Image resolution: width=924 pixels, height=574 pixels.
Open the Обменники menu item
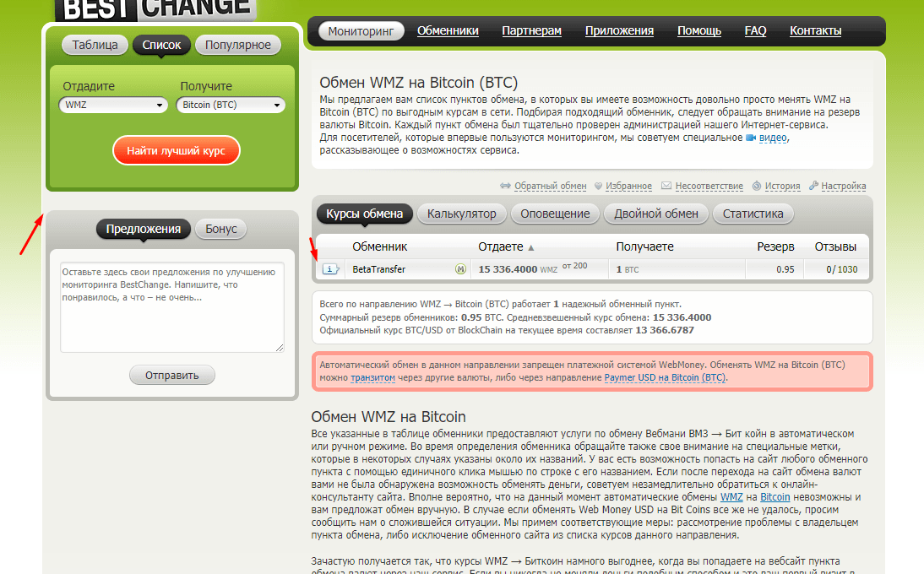(448, 31)
